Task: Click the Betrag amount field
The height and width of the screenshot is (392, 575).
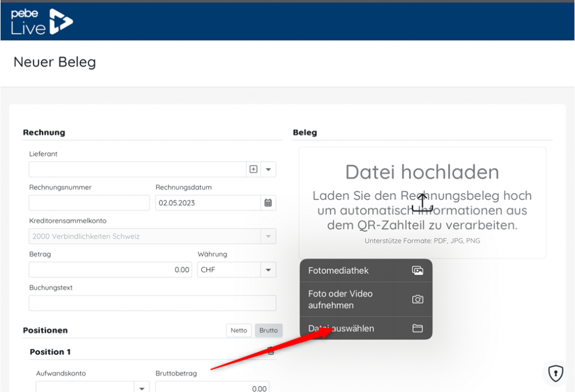Action: click(x=111, y=270)
